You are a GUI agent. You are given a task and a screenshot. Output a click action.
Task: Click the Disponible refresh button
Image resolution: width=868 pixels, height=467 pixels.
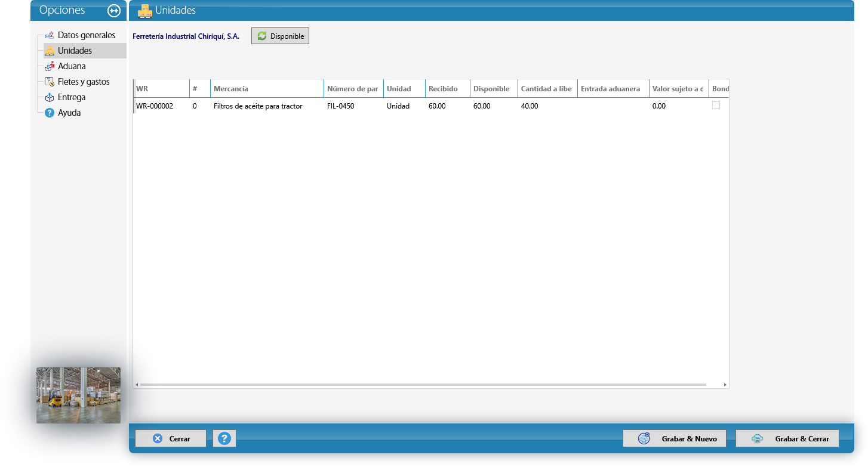pyautogui.click(x=280, y=36)
